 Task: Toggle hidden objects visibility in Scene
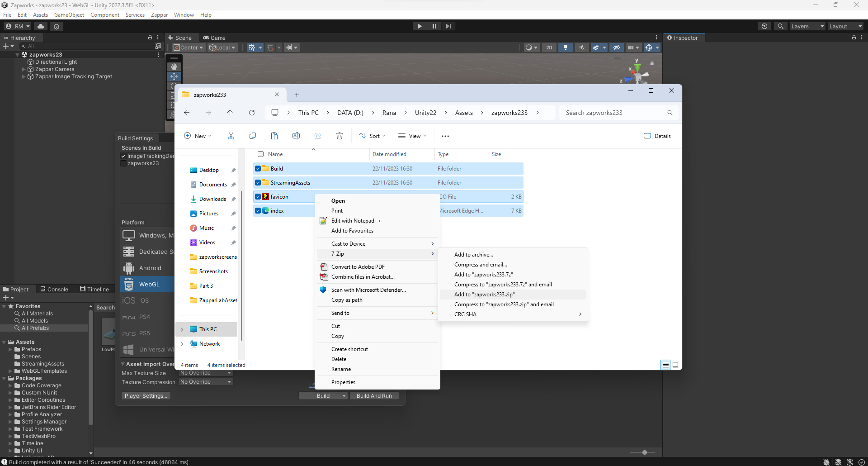click(617, 48)
